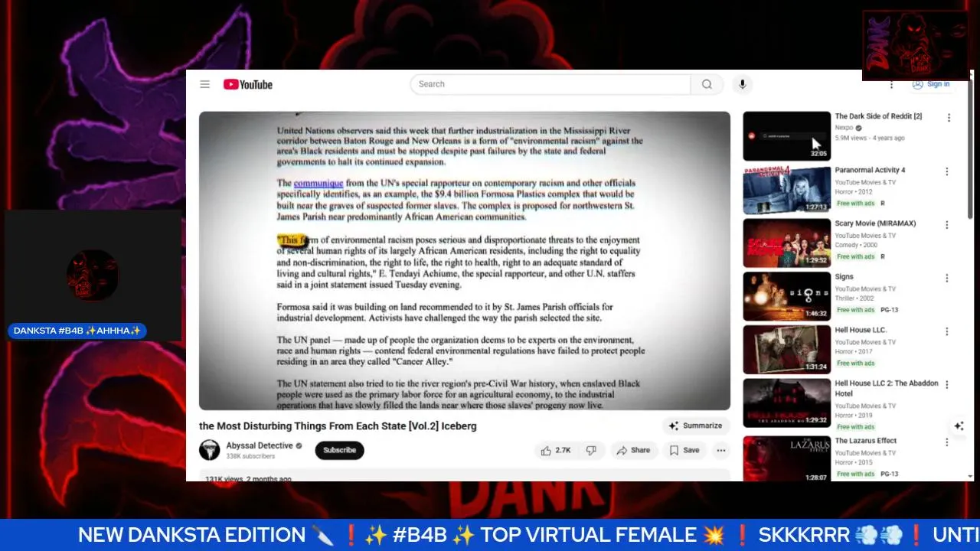Screen dimensions: 980x551
Task: Open options menu for Dark Side of Reddit
Action: click(x=949, y=118)
